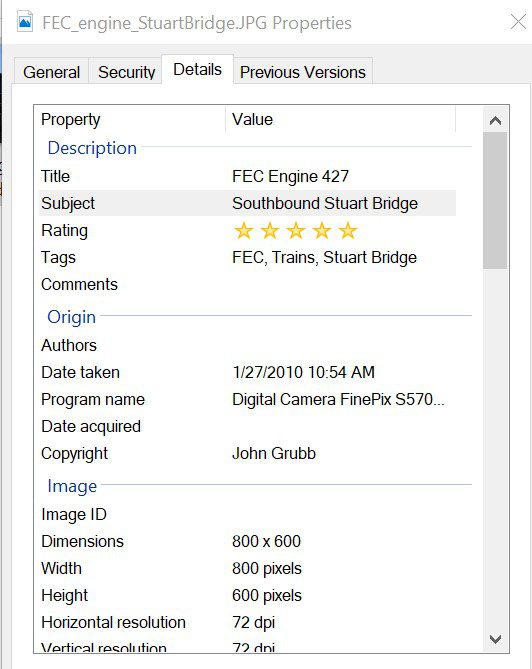Select the Date taken property label

pyautogui.click(x=80, y=372)
